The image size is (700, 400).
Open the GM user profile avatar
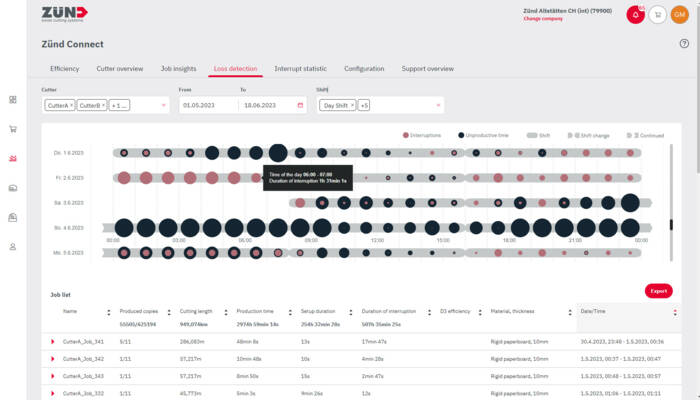pos(679,15)
